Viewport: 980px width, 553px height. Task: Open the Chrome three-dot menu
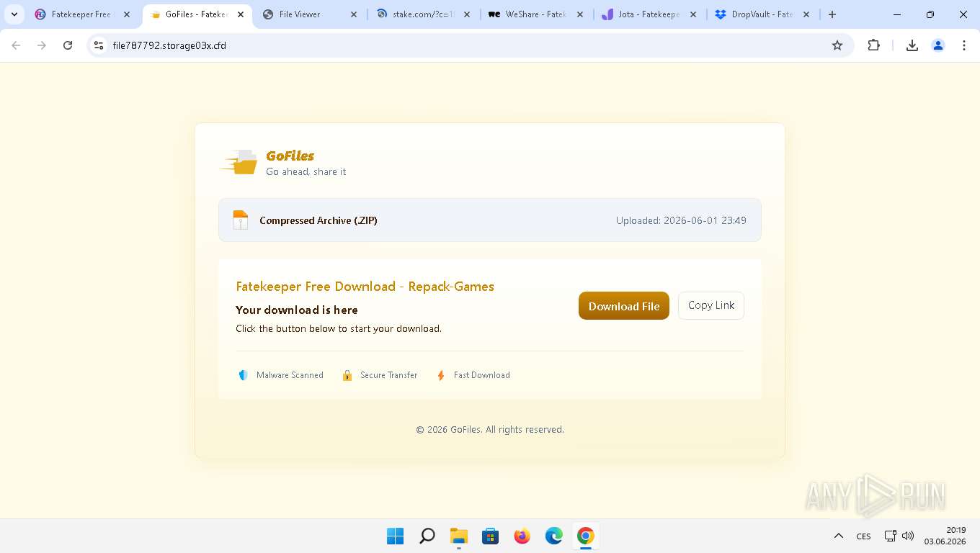click(x=964, y=45)
